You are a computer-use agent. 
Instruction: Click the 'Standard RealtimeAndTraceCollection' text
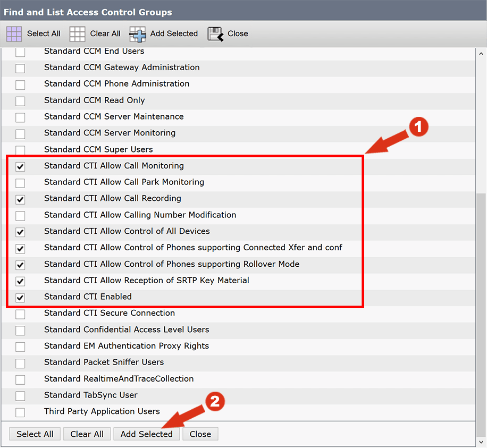click(119, 379)
